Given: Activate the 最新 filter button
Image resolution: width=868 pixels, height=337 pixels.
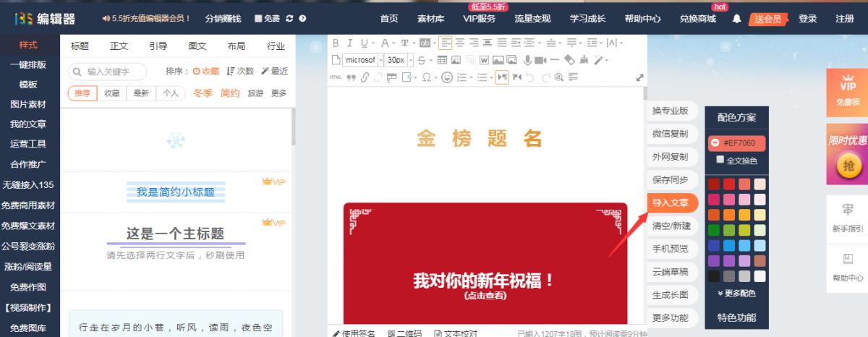Looking at the screenshot, I should coord(141,93).
